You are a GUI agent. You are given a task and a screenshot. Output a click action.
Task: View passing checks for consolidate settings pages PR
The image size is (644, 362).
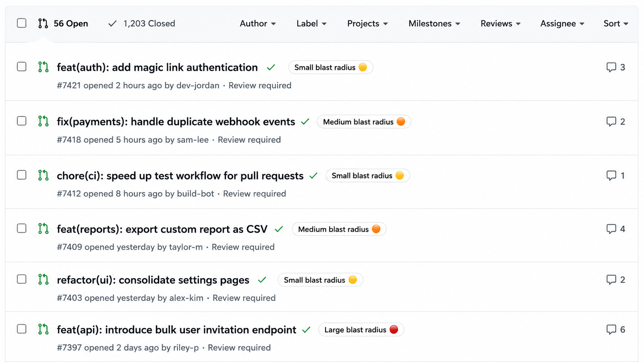point(262,280)
